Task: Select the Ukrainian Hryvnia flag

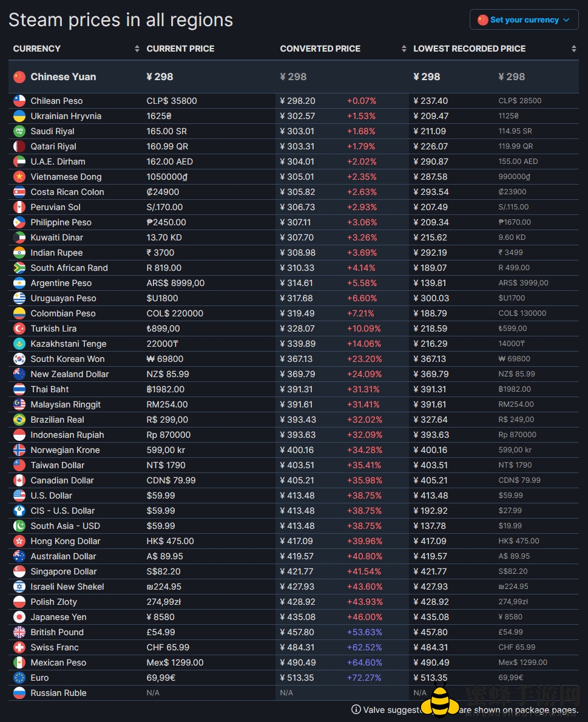Action: [x=19, y=116]
